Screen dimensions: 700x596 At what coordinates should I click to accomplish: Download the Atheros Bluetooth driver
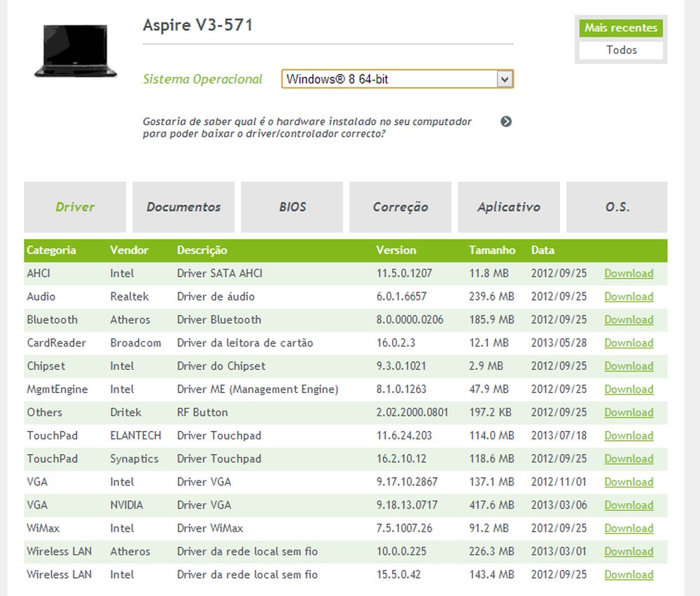point(628,320)
